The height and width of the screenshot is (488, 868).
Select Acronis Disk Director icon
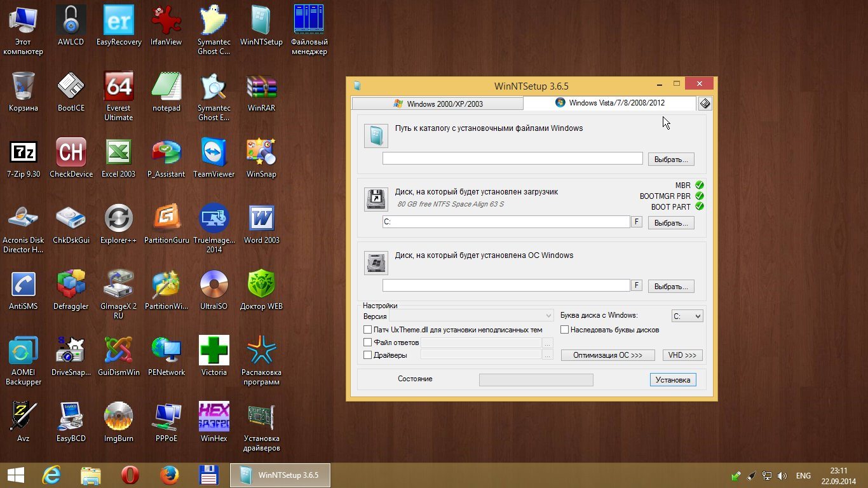(24, 229)
